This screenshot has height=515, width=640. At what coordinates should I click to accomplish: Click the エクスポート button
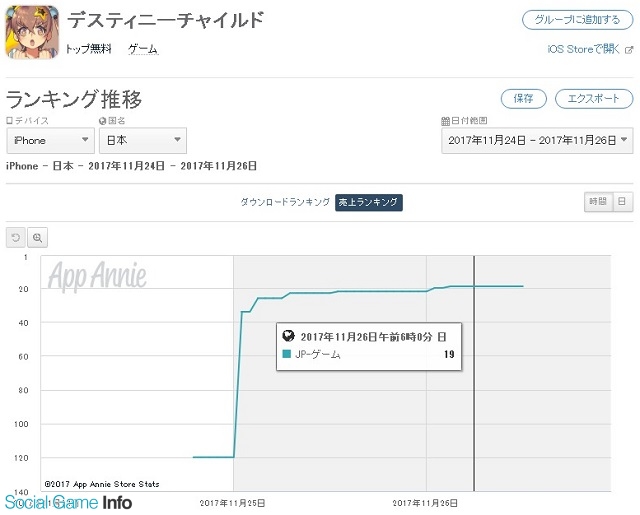coord(594,99)
